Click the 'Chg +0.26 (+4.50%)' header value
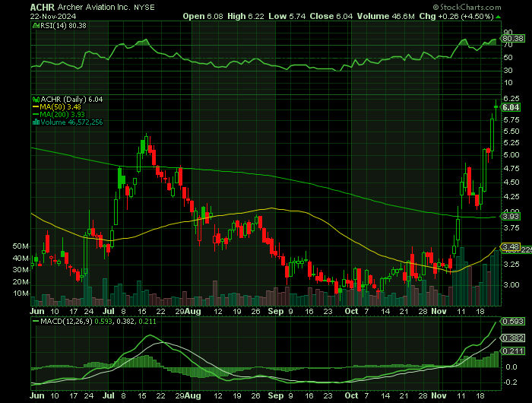The image size is (532, 403). (456, 16)
